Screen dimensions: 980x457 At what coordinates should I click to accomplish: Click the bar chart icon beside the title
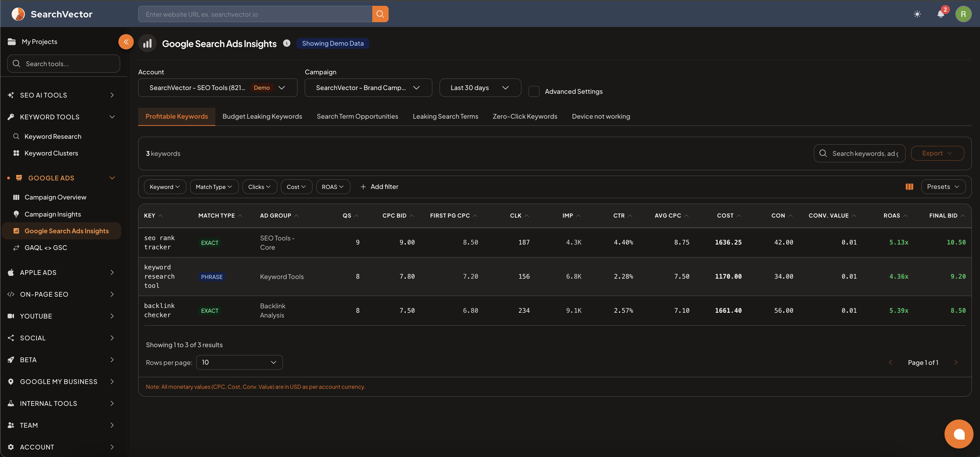tap(147, 43)
